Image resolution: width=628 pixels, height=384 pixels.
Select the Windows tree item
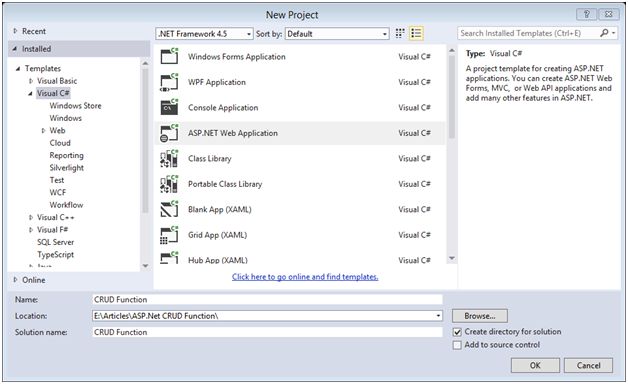tap(66, 118)
